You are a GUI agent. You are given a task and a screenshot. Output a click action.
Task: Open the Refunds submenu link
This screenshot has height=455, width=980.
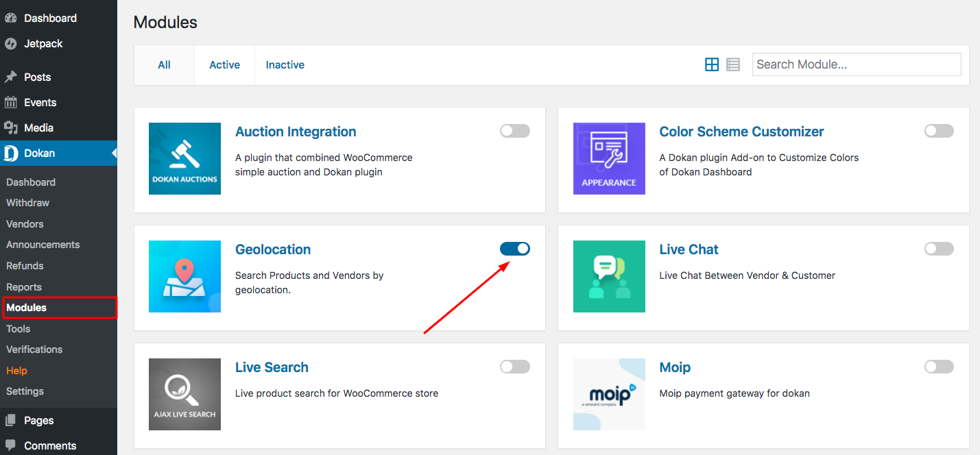[x=25, y=266]
